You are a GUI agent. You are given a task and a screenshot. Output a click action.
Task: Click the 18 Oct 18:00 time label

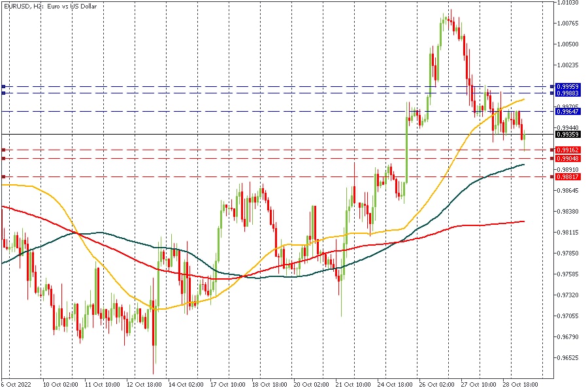coord(270,385)
